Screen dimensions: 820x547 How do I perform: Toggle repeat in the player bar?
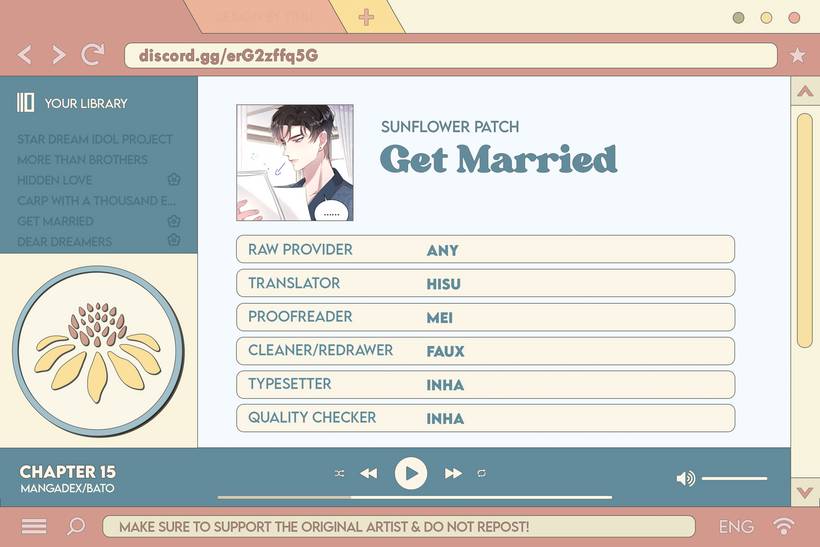(481, 473)
